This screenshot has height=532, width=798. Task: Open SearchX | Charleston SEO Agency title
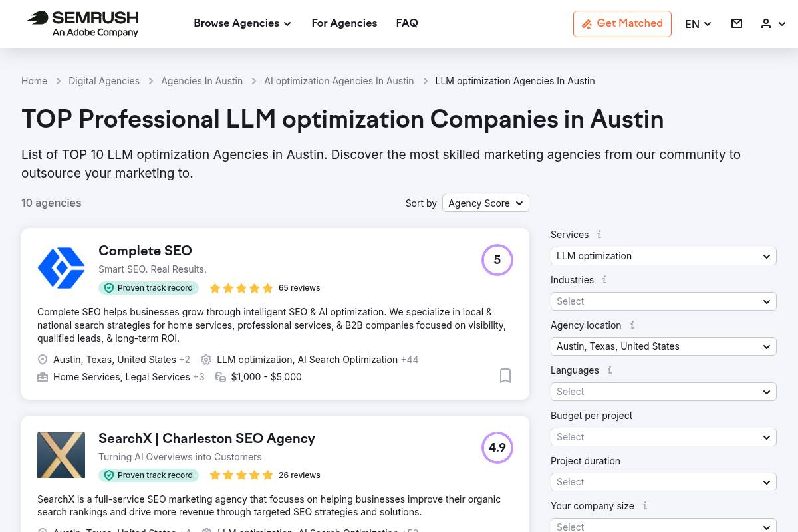coord(207,438)
